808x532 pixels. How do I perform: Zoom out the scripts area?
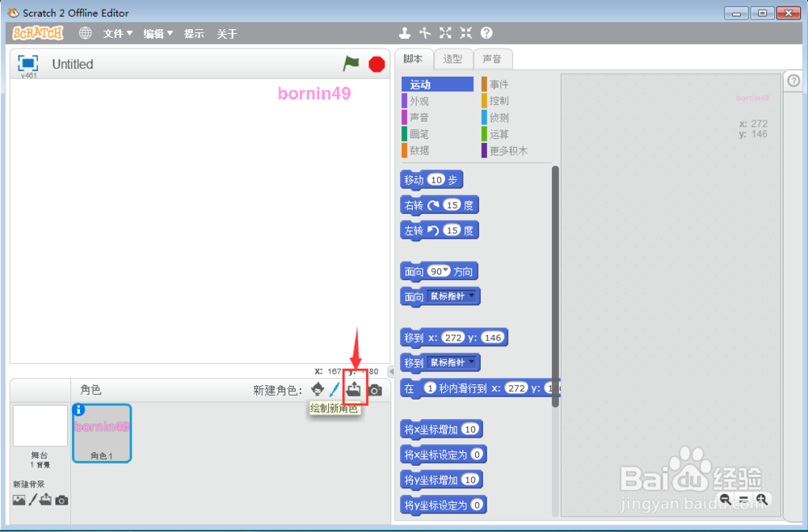pyautogui.click(x=726, y=499)
